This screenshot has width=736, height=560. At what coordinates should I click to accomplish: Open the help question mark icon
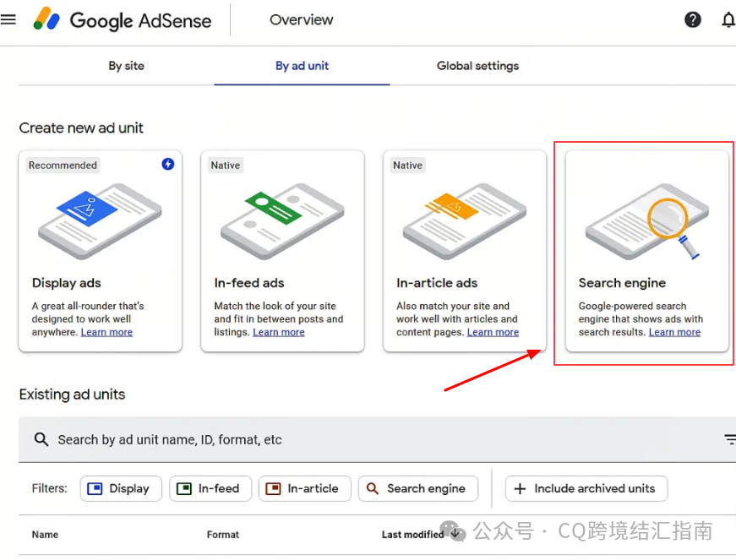click(x=692, y=19)
